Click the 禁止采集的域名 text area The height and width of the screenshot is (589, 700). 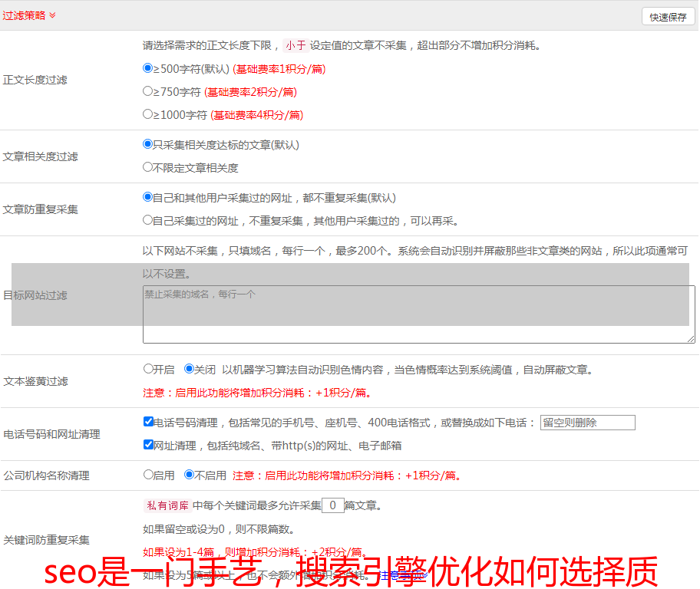coord(418,314)
